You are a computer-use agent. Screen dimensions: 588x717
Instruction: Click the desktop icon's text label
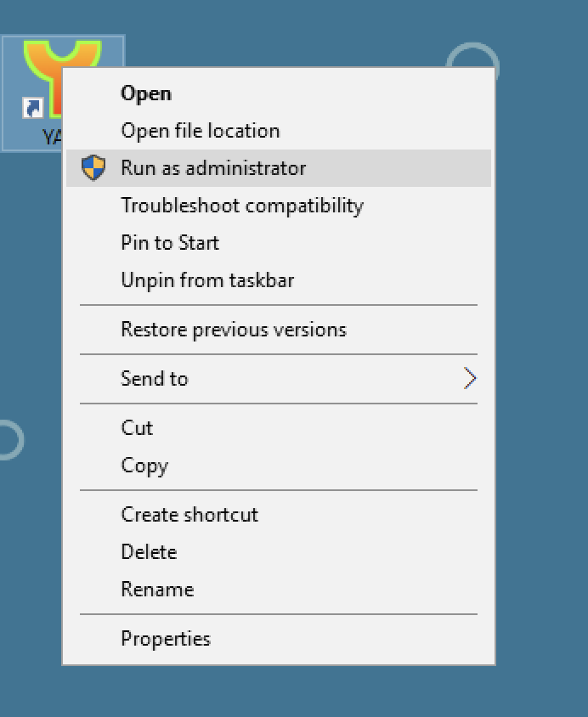tap(51, 136)
